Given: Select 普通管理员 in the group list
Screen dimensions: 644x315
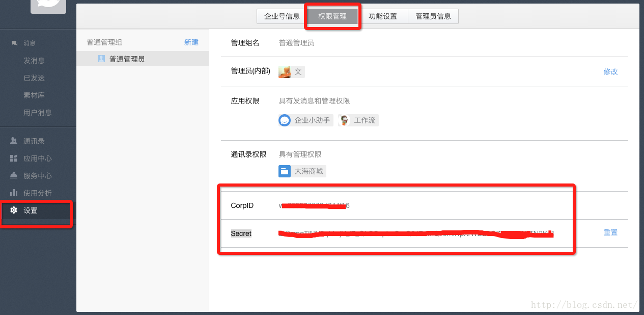Looking at the screenshot, I should (127, 59).
